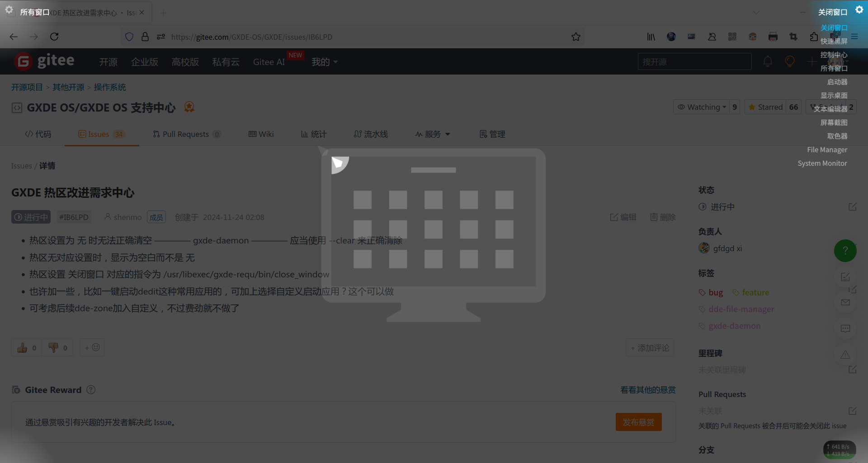Expand the 我的 menu in the Gitee header
868x463 pixels.
click(324, 62)
